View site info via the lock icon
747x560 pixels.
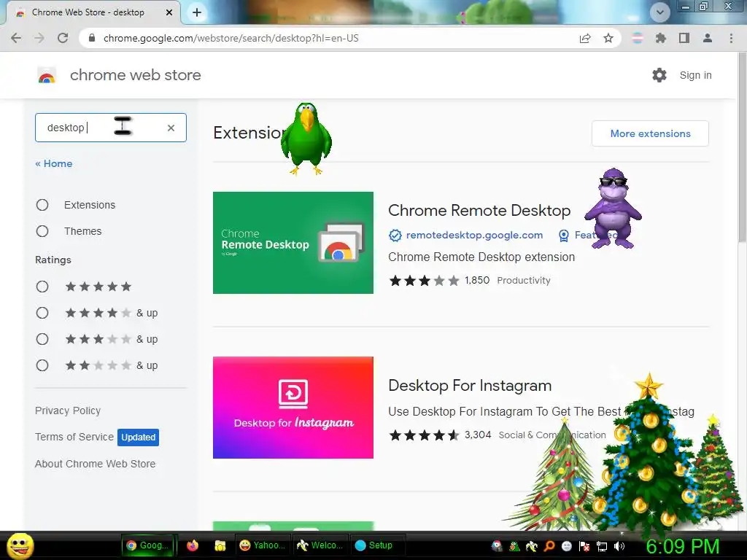tap(92, 38)
